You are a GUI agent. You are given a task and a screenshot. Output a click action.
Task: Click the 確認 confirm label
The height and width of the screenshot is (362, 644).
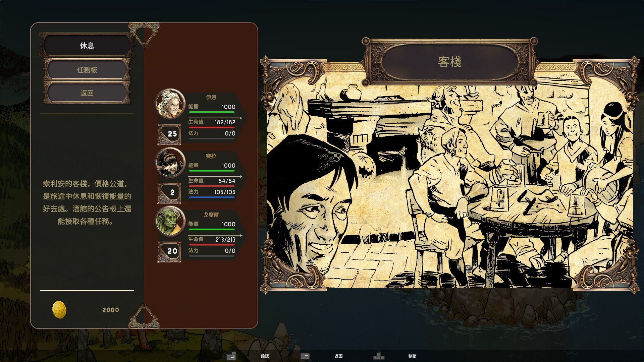[x=265, y=356]
